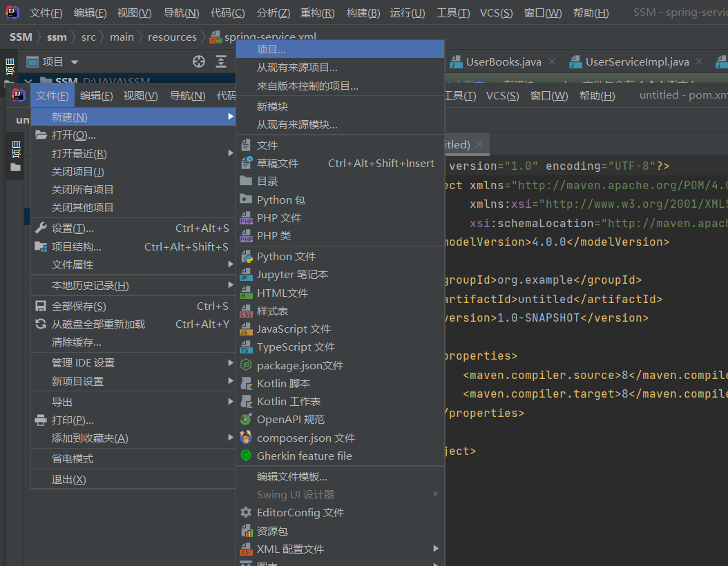Create a Python 文件
The height and width of the screenshot is (566, 728).
point(341,257)
